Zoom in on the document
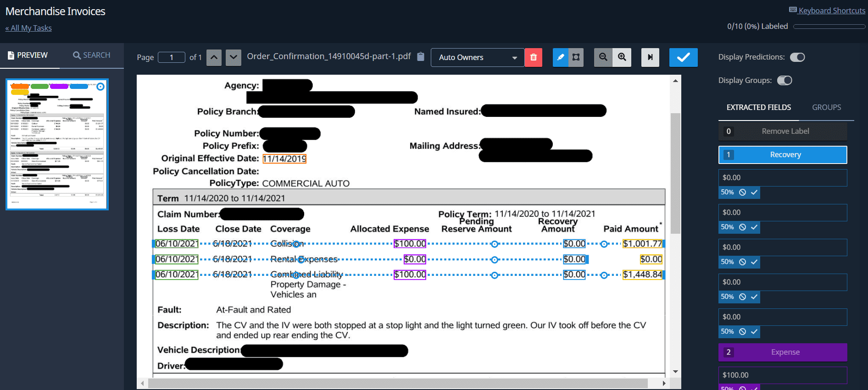The image size is (868, 390). coord(622,57)
